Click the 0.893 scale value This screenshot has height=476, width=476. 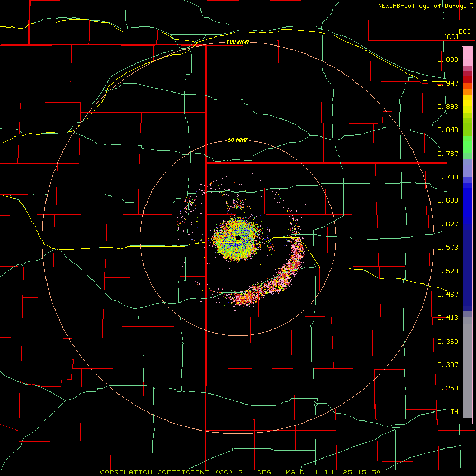pos(448,106)
